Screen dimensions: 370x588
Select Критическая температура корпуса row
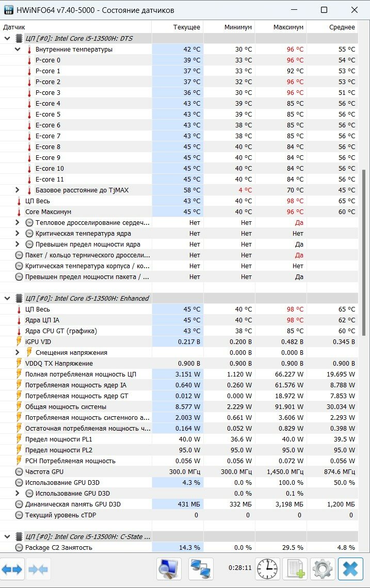click(179, 266)
